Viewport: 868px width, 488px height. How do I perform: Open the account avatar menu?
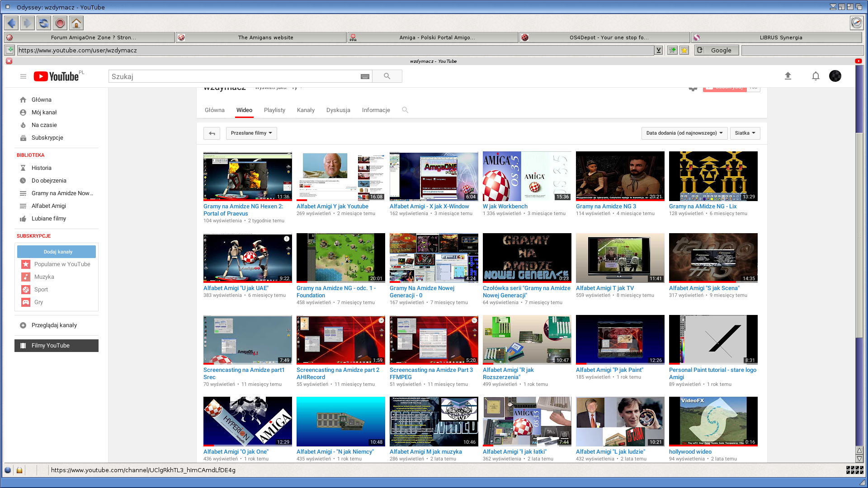point(835,76)
